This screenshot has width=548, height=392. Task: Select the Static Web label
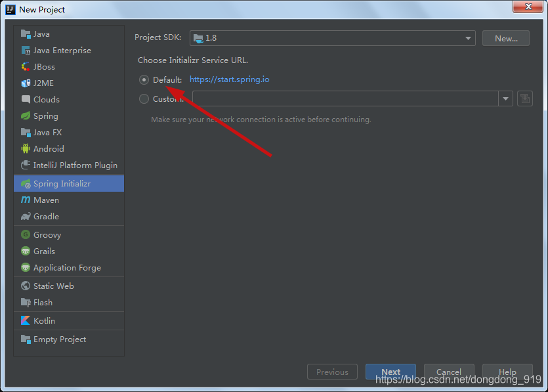(53, 286)
